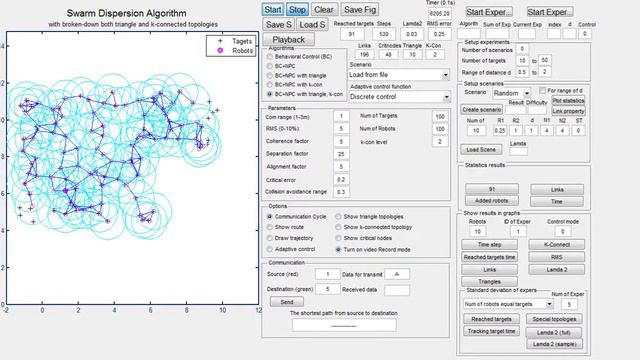Set the Num of Robots field

(440, 129)
